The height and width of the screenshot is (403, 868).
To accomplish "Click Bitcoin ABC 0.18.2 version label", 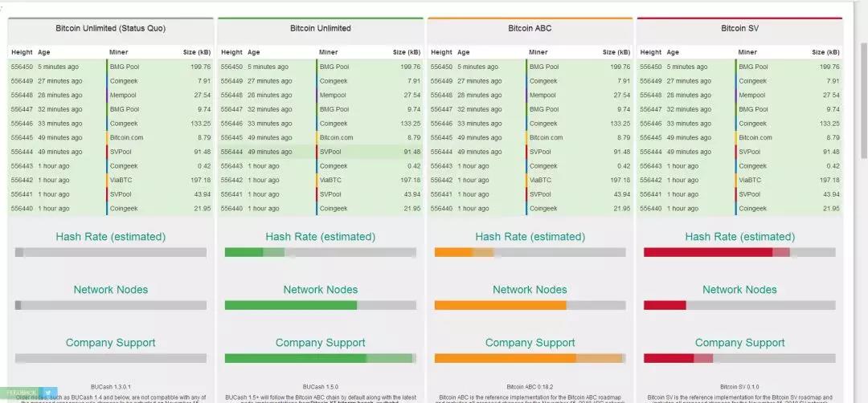I will (x=530, y=387).
